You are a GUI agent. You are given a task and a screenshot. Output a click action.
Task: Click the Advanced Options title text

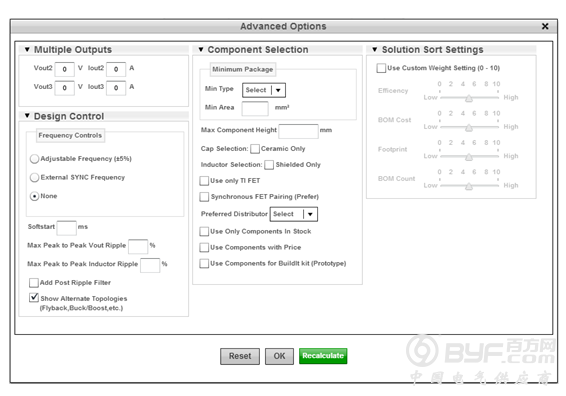pyautogui.click(x=283, y=26)
